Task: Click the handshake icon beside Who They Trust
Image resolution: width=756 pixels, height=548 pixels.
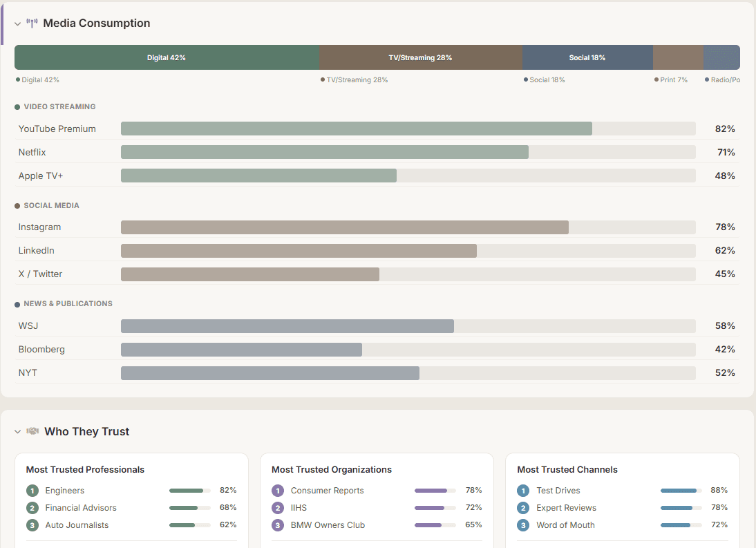Action: 32,431
